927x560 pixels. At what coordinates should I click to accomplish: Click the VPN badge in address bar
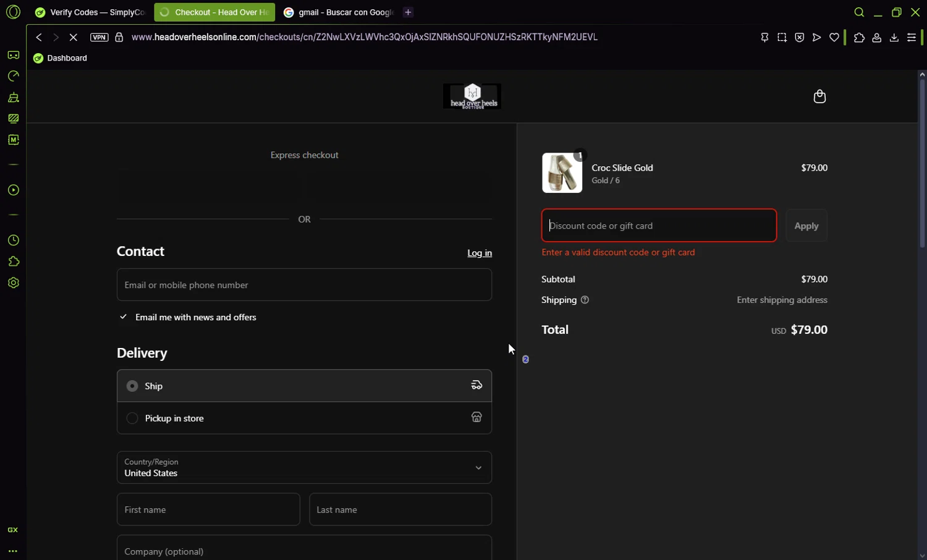pos(99,38)
